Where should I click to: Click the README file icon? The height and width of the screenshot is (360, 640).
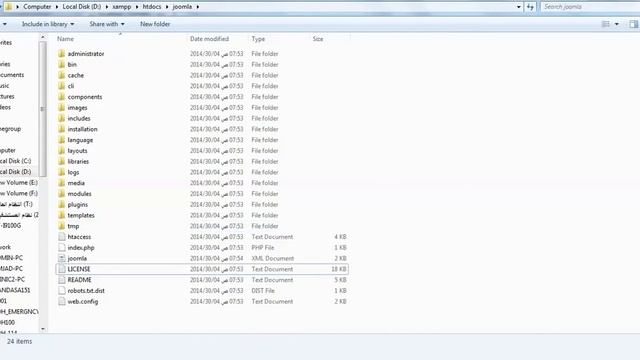pos(62,280)
